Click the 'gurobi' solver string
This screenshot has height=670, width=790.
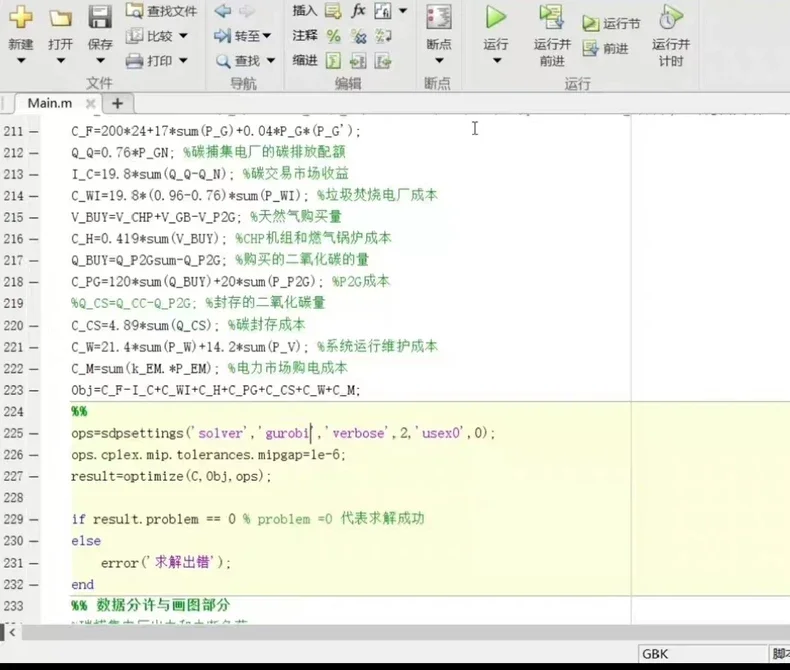click(x=286, y=433)
